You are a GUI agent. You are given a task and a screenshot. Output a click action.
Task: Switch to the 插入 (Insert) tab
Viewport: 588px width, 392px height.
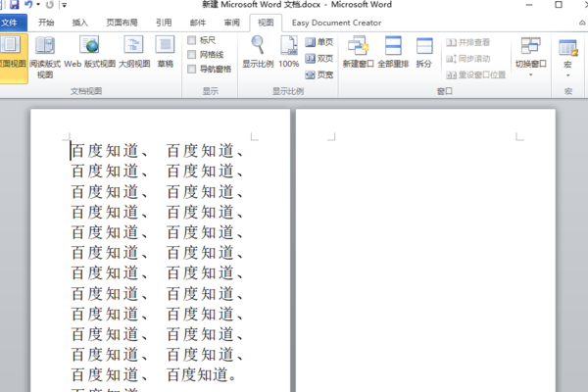[80, 23]
